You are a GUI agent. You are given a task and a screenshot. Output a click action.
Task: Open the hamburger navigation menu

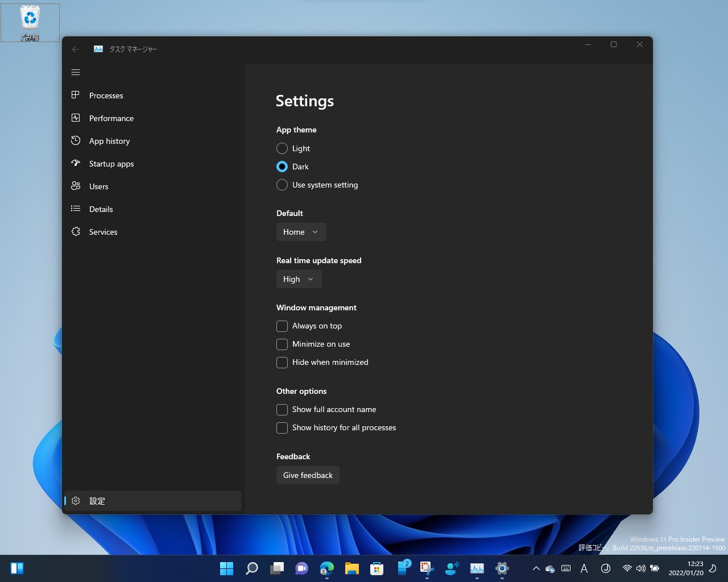click(x=76, y=72)
